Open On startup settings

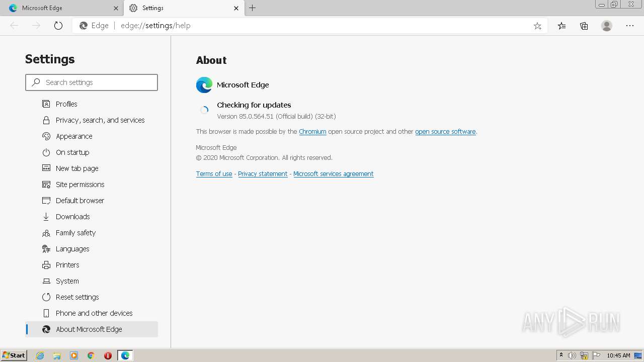92,152
